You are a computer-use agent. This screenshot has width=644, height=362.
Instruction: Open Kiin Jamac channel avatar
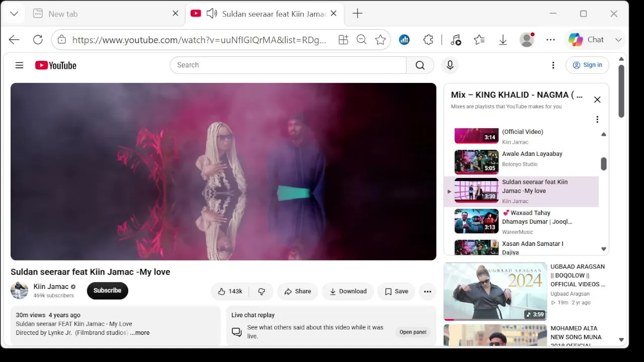19,291
